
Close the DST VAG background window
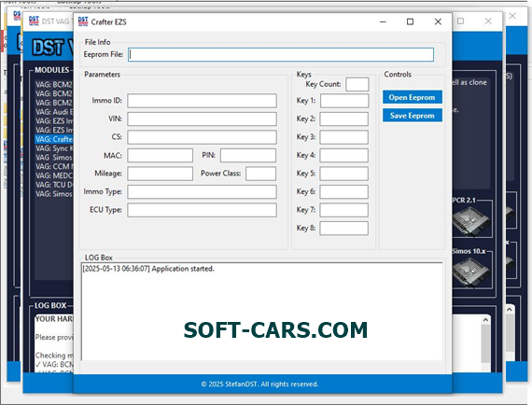488,21
